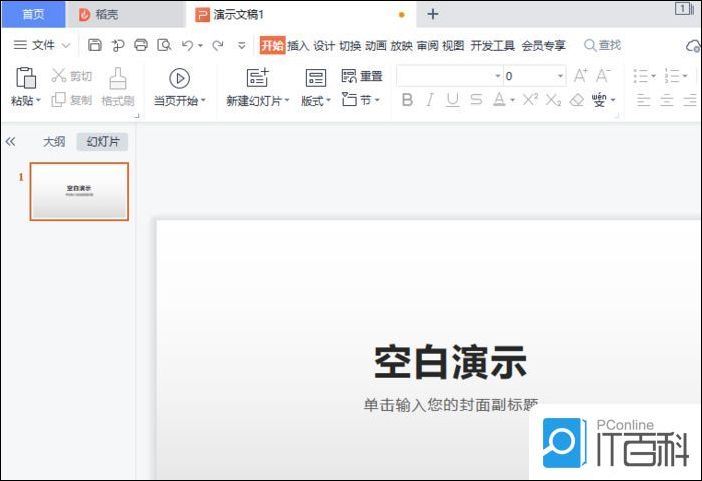Click the font color A icon
The image size is (702, 481).
499,99
